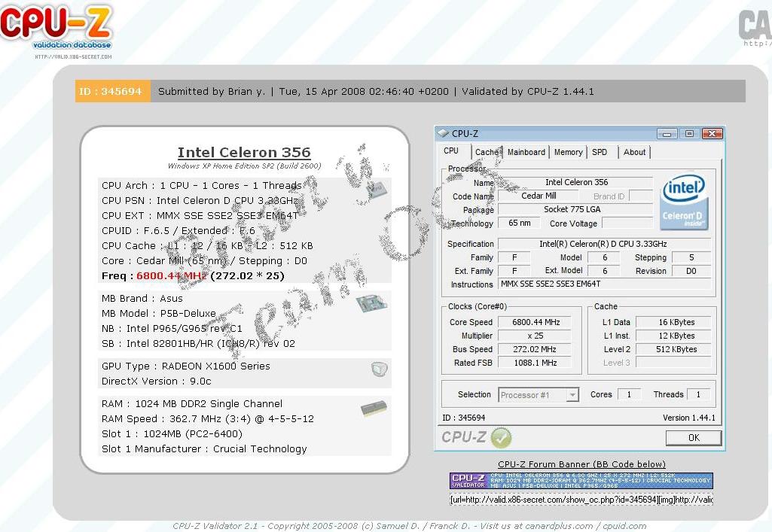Click L1 Inst. value 12 KBytes
772x532 pixels.
click(x=673, y=336)
